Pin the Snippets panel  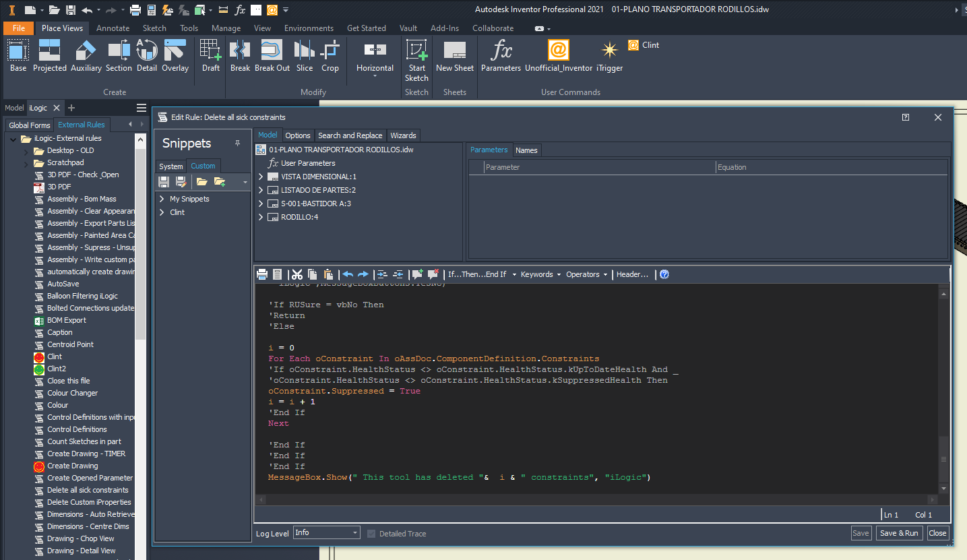pos(238,143)
